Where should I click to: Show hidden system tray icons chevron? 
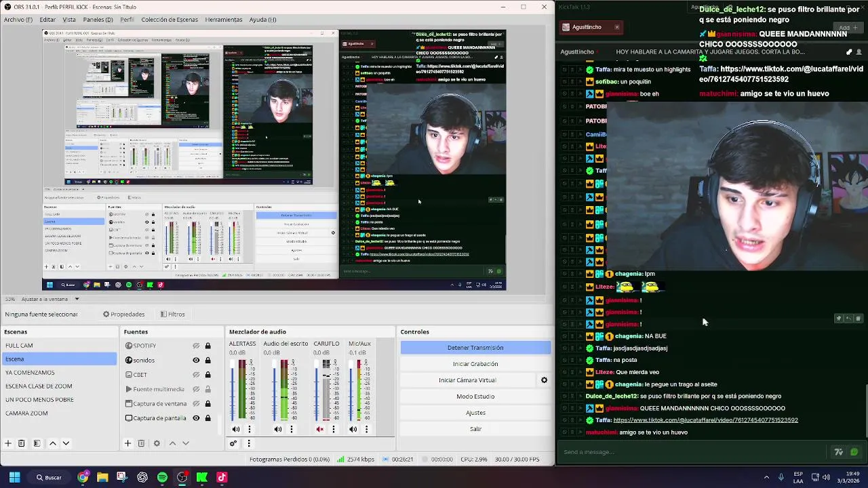point(766,477)
